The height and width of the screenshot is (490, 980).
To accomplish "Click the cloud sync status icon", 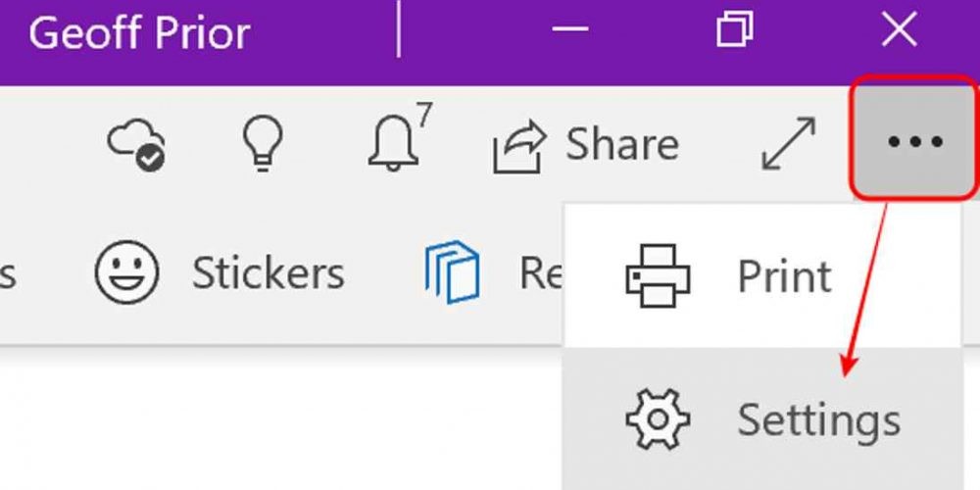I will coord(136,144).
